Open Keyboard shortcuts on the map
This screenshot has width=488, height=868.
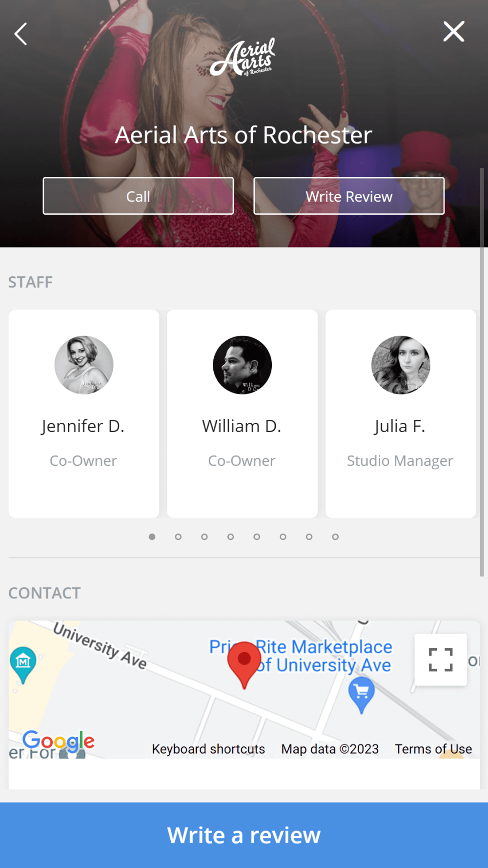point(208,749)
